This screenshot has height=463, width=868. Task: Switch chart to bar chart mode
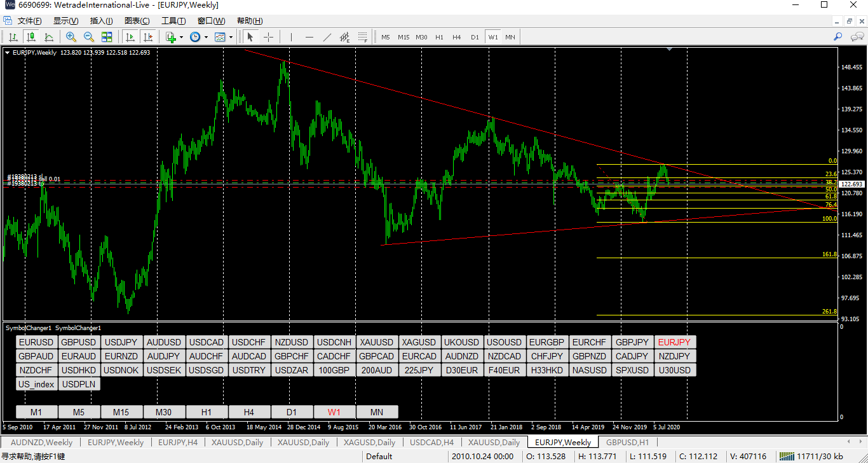click(x=13, y=37)
